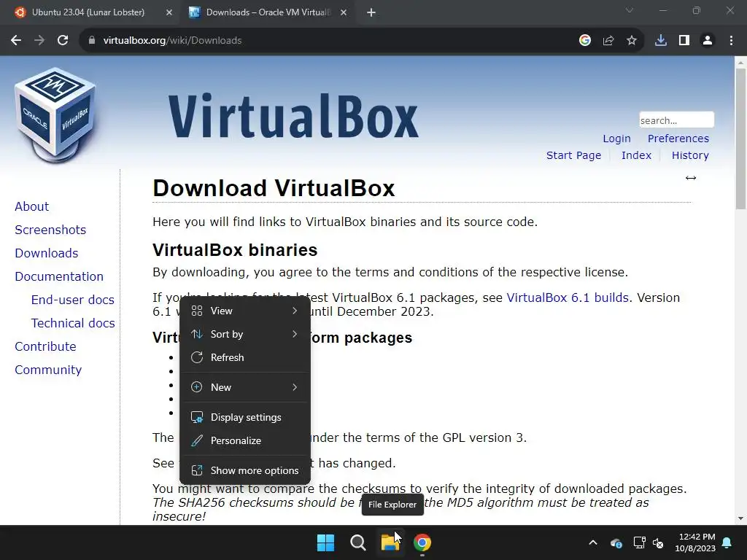Viewport: 747px width, 560px height.
Task: Click the Login link
Action: point(616,139)
